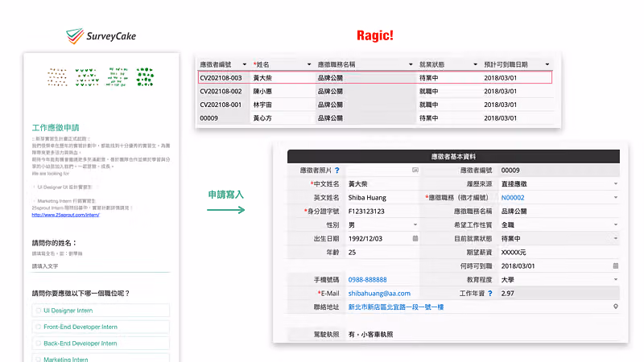The image size is (644, 362).
Task: Click the 駕駛執照 value 有,小客車執照
Action: 370,335
